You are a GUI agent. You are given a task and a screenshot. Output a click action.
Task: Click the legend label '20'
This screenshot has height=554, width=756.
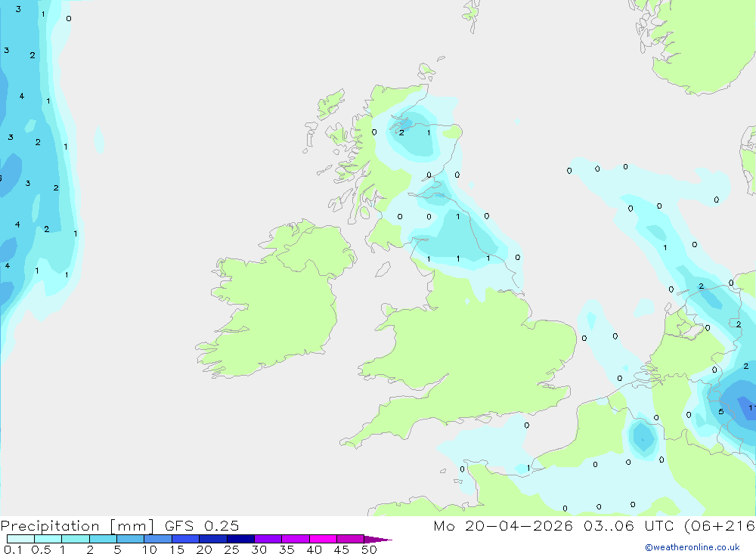pos(204,549)
